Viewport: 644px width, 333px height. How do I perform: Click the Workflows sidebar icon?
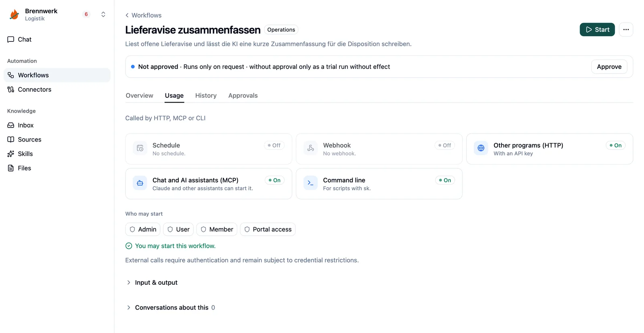tap(11, 75)
